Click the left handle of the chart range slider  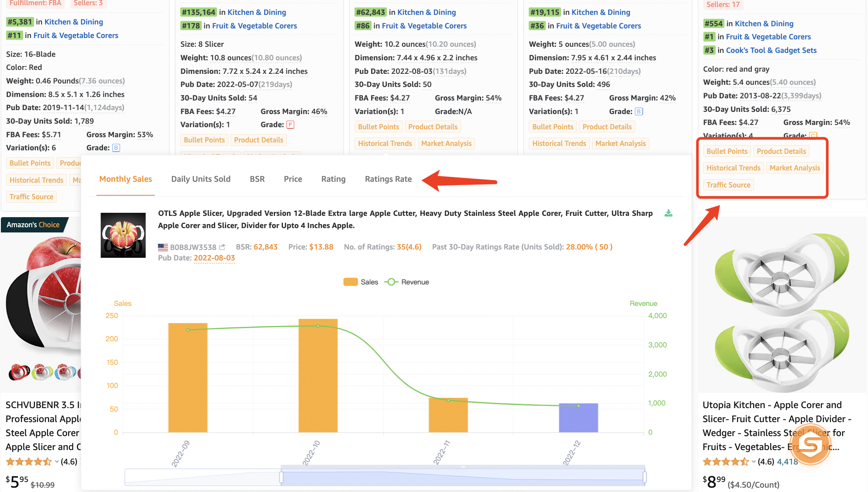[281, 477]
